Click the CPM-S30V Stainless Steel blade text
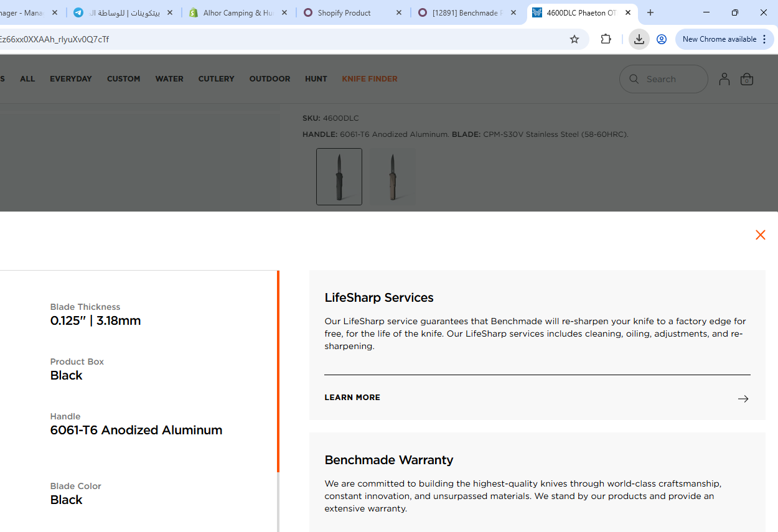Viewport: 778px width, 532px height. [x=556, y=134]
